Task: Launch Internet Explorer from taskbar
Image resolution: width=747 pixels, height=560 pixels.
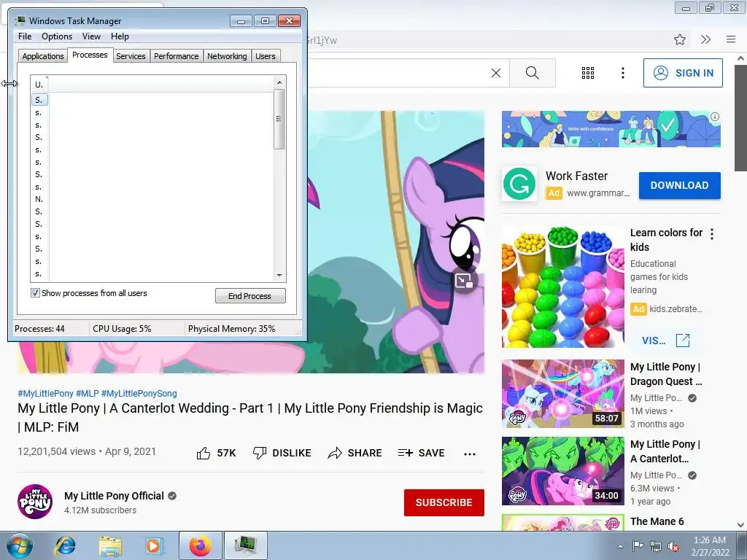Action: (65, 545)
